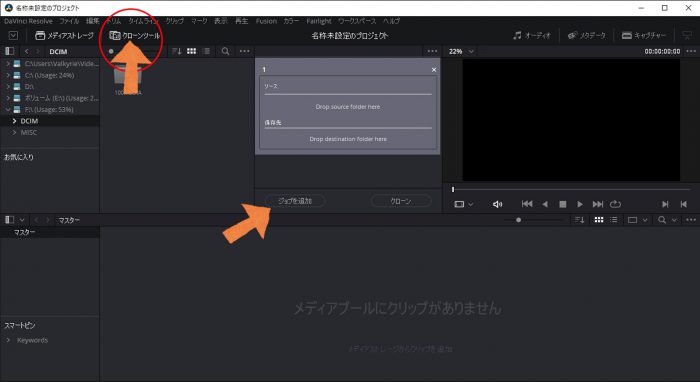Viewport: 700px width, 382px height.
Task: Open the ヘルプ menu
Action: [391, 21]
